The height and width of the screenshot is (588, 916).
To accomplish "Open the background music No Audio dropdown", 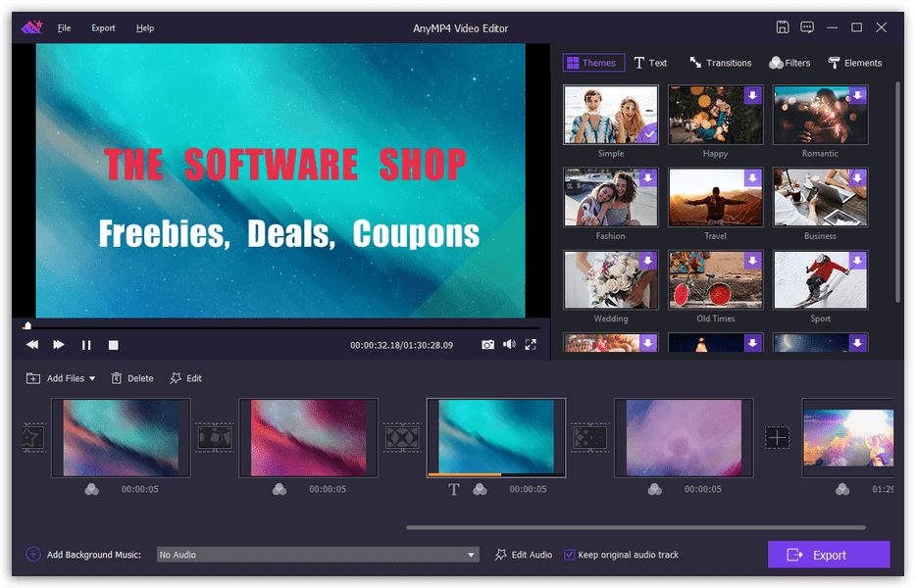I will [x=318, y=555].
